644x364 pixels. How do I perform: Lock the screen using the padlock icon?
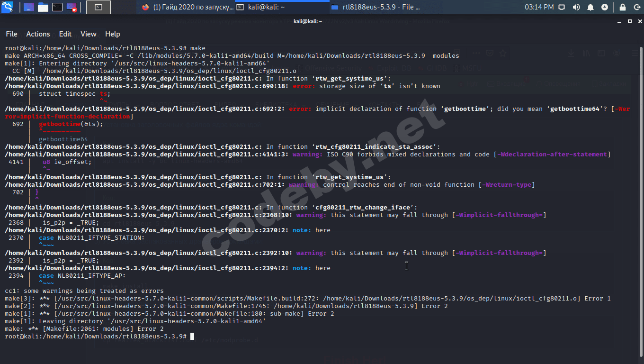623,7
